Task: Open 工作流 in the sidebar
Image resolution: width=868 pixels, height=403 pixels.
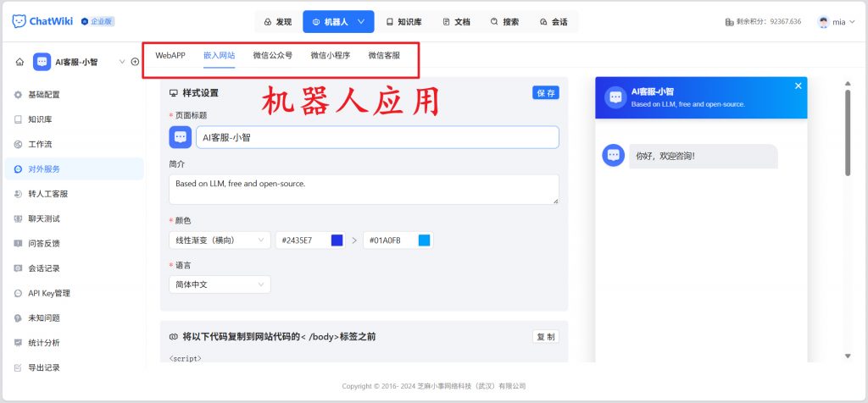Action: click(x=40, y=144)
